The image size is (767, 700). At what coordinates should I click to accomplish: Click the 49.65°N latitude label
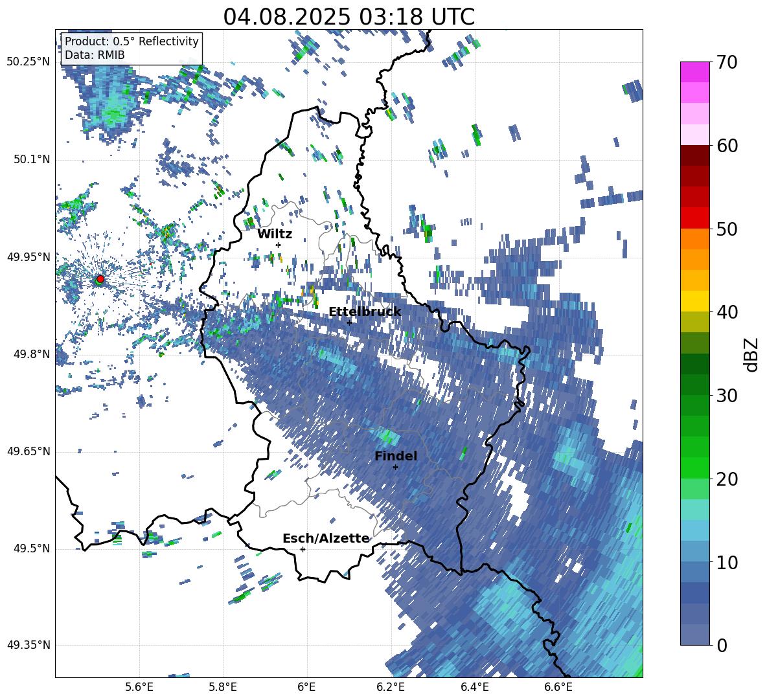coord(29,451)
